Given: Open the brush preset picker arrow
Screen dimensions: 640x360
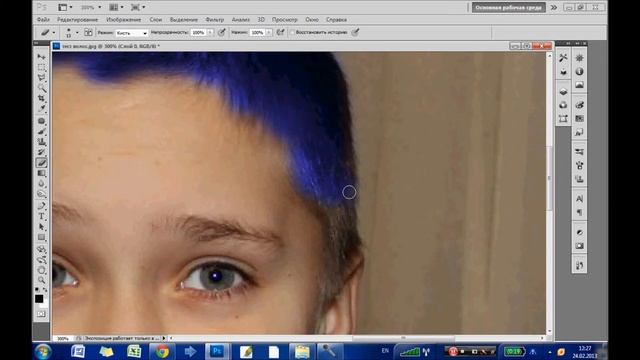Looking at the screenshot, I should pyautogui.click(x=77, y=33).
